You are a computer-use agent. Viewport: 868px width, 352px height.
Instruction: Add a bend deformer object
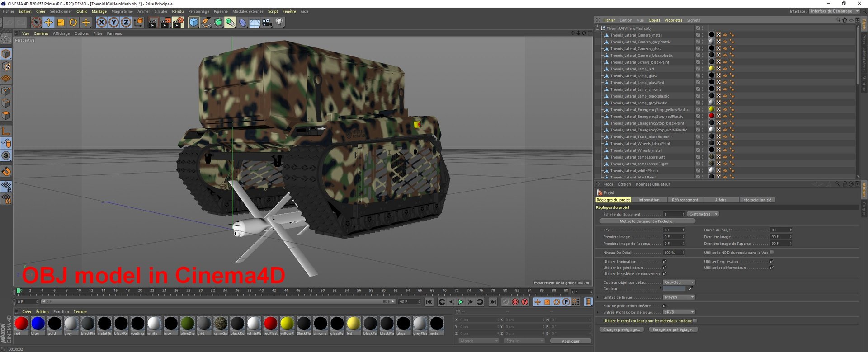click(x=243, y=22)
